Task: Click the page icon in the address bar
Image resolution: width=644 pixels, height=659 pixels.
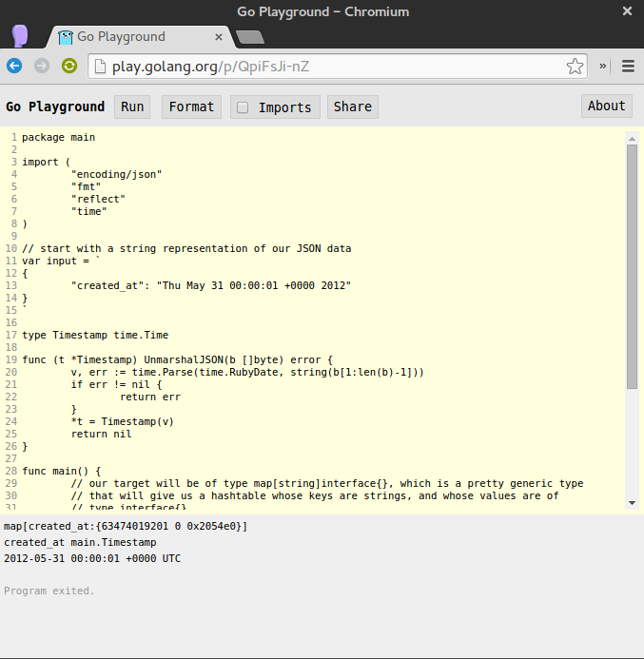Action: pos(100,67)
